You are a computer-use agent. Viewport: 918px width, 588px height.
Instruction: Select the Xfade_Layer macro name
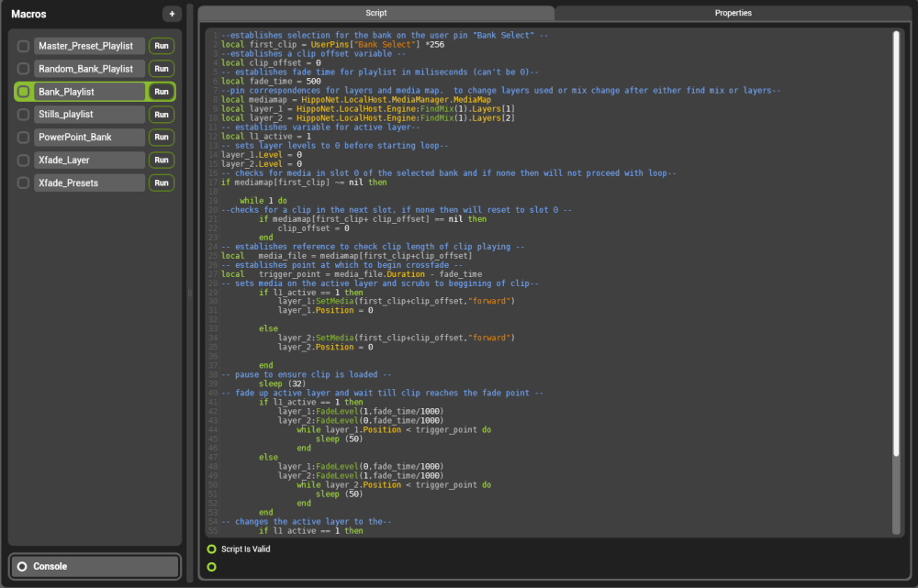[90, 161]
